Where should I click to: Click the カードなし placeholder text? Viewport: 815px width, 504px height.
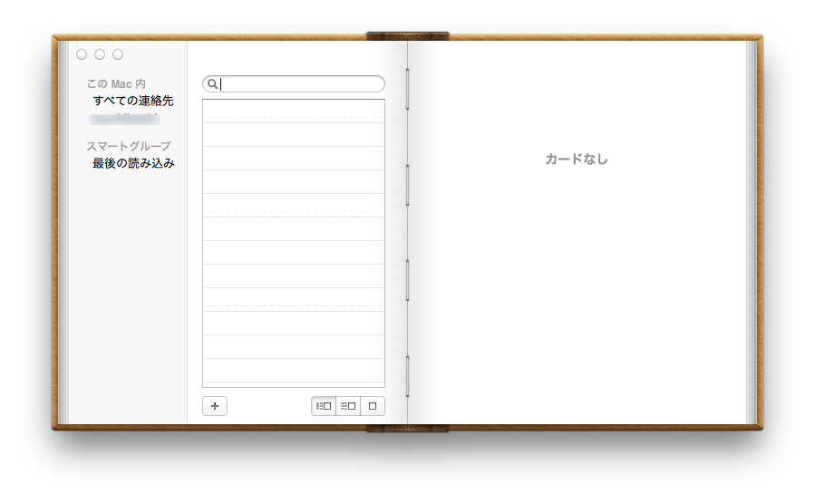click(577, 159)
